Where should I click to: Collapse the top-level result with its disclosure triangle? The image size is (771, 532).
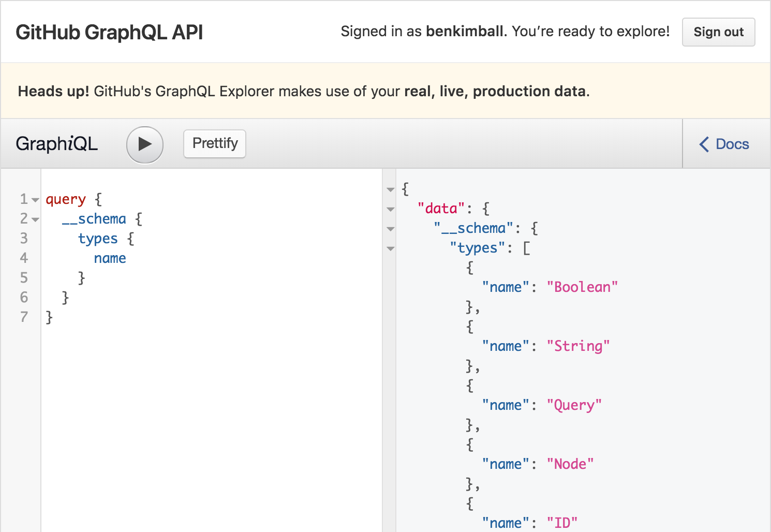[390, 189]
